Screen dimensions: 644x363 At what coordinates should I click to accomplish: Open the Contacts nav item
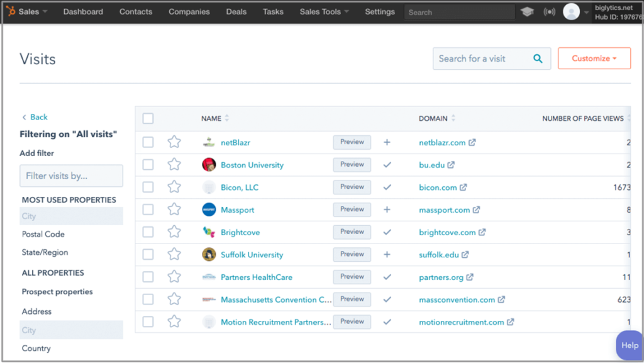pyautogui.click(x=136, y=12)
